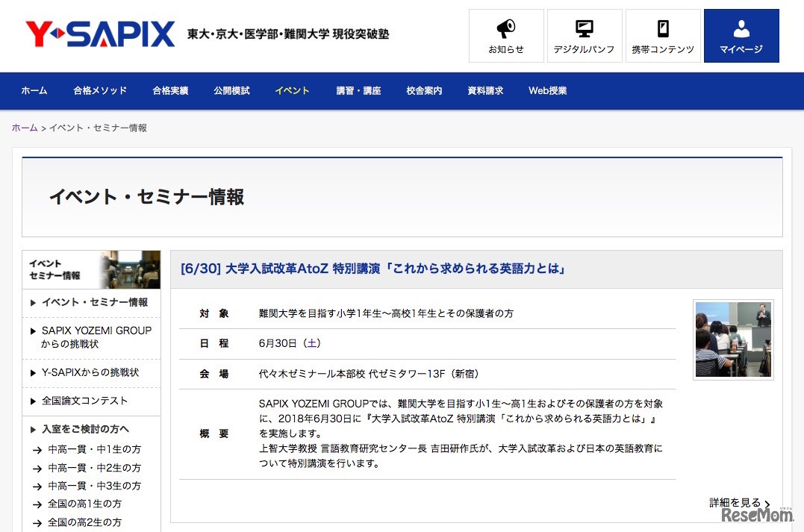Screen dimensions: 804x532
Task: Open デジタルパンフ via the monitor icon
Action: click(584, 28)
